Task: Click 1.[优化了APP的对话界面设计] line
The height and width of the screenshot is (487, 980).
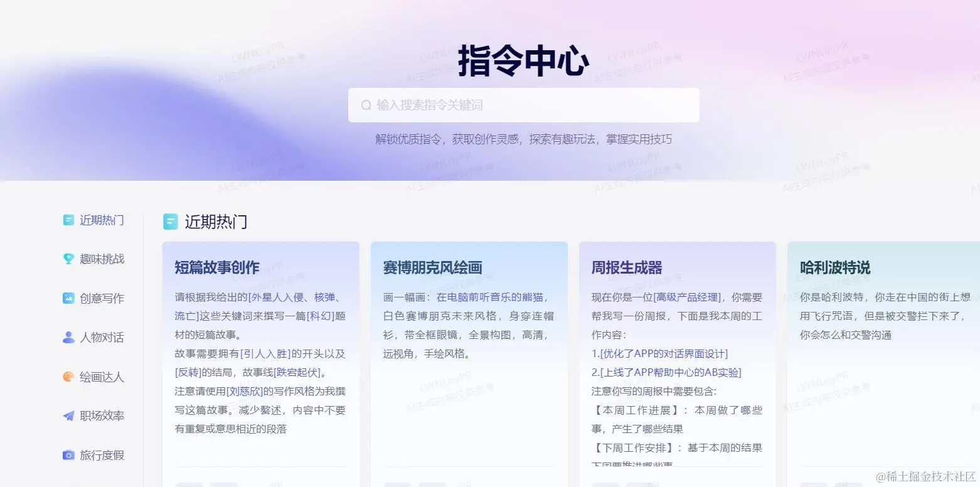Action: pyautogui.click(x=659, y=353)
